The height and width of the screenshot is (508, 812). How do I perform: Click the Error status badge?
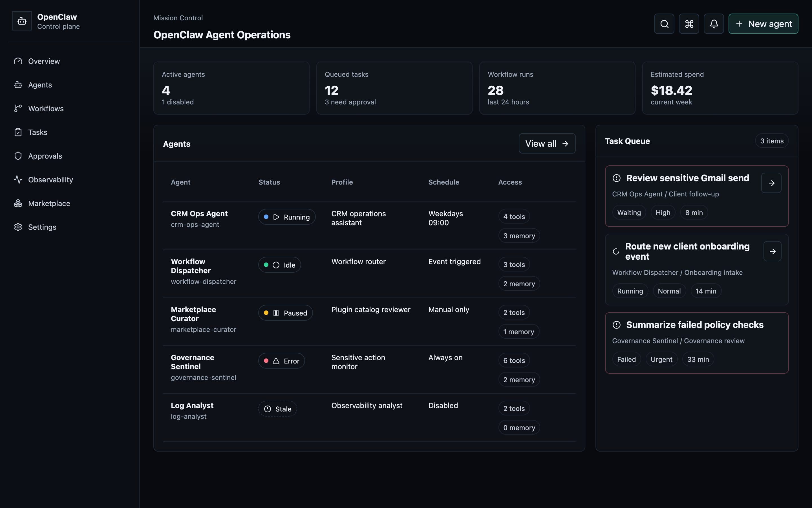coord(281,361)
